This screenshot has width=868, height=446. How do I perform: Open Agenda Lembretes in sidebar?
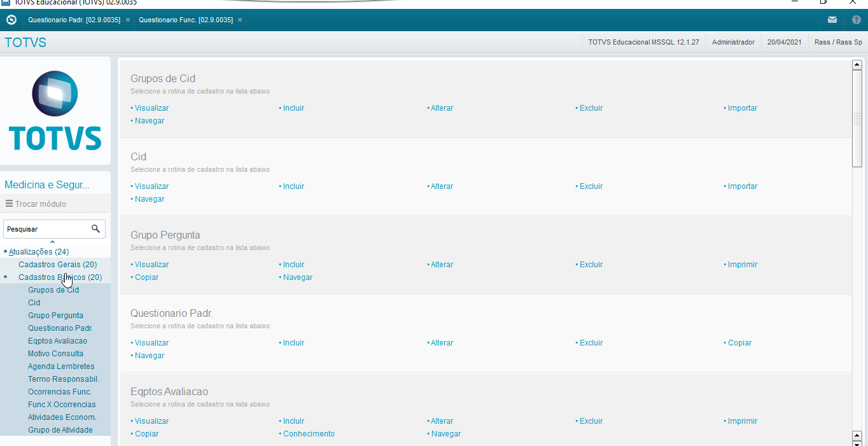(x=61, y=366)
